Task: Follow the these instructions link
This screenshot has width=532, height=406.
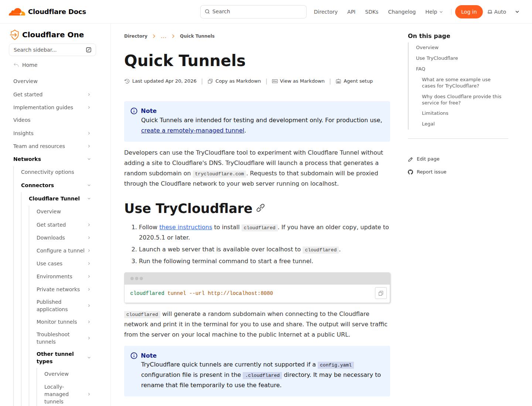Action: pyautogui.click(x=186, y=227)
